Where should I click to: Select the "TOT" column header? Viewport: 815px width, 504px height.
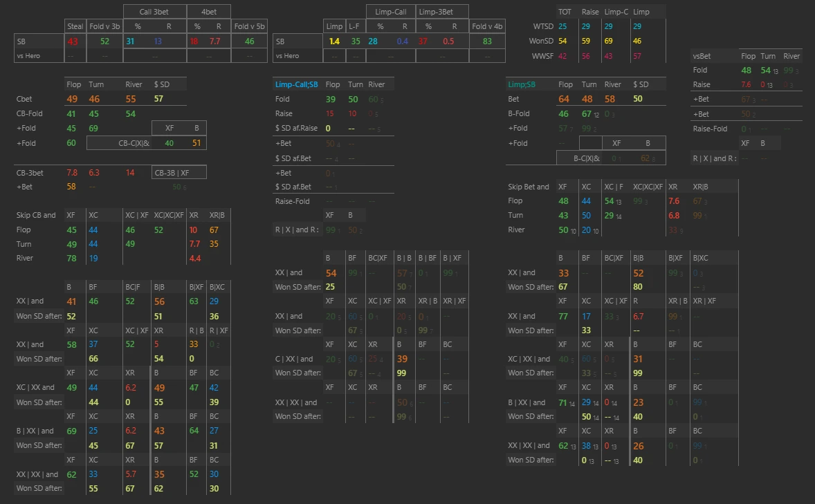[x=565, y=12]
